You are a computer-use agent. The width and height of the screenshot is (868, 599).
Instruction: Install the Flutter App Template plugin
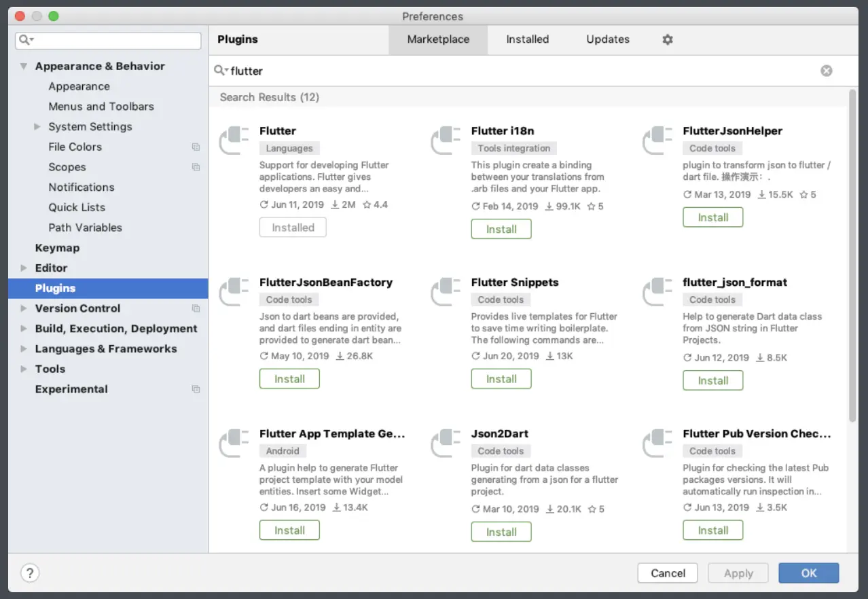pyautogui.click(x=289, y=530)
